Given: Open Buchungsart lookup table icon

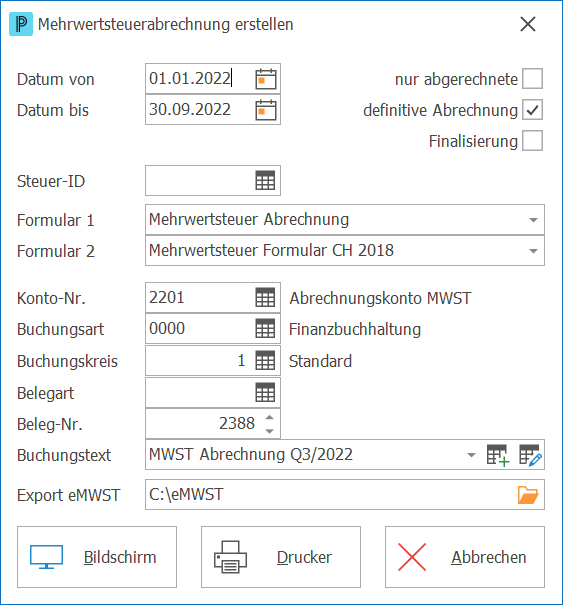Looking at the screenshot, I should pyautogui.click(x=265, y=329).
